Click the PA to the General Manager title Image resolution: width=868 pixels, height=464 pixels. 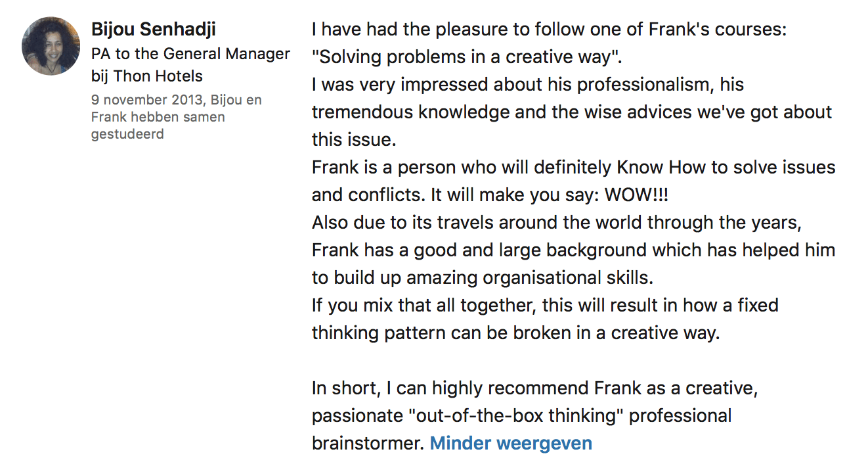190,53
